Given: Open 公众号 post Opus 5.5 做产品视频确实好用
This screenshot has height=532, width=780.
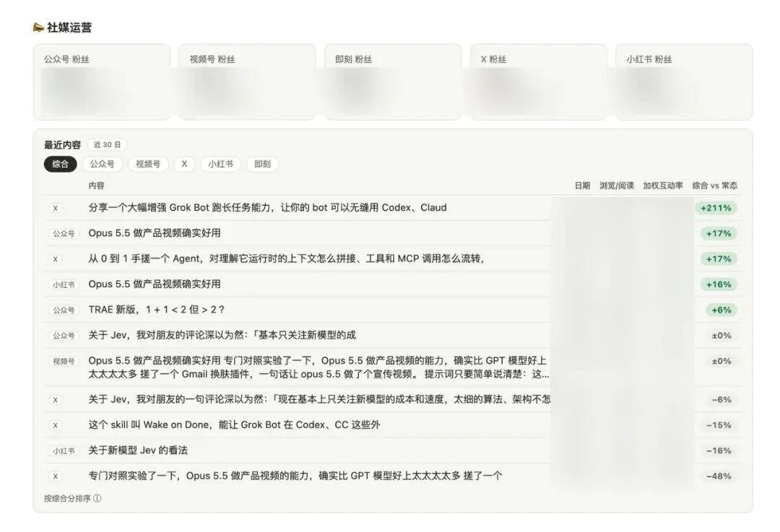Looking at the screenshot, I should coord(155,233).
